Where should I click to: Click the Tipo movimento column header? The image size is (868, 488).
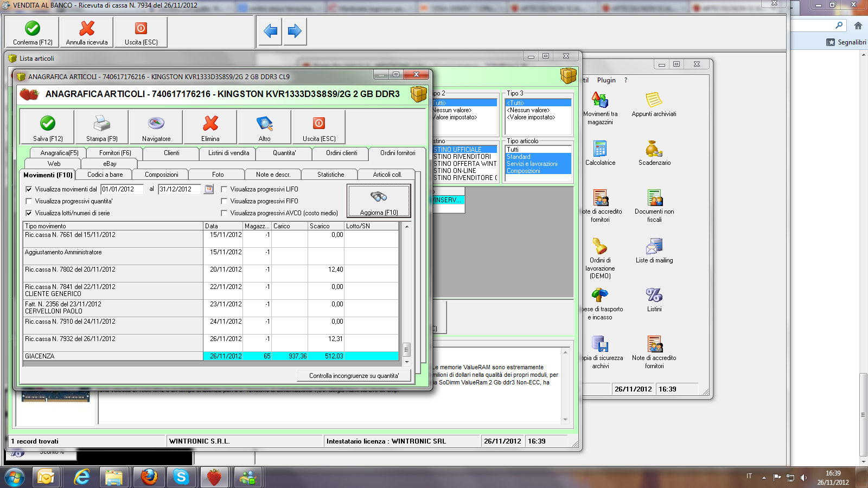click(113, 226)
